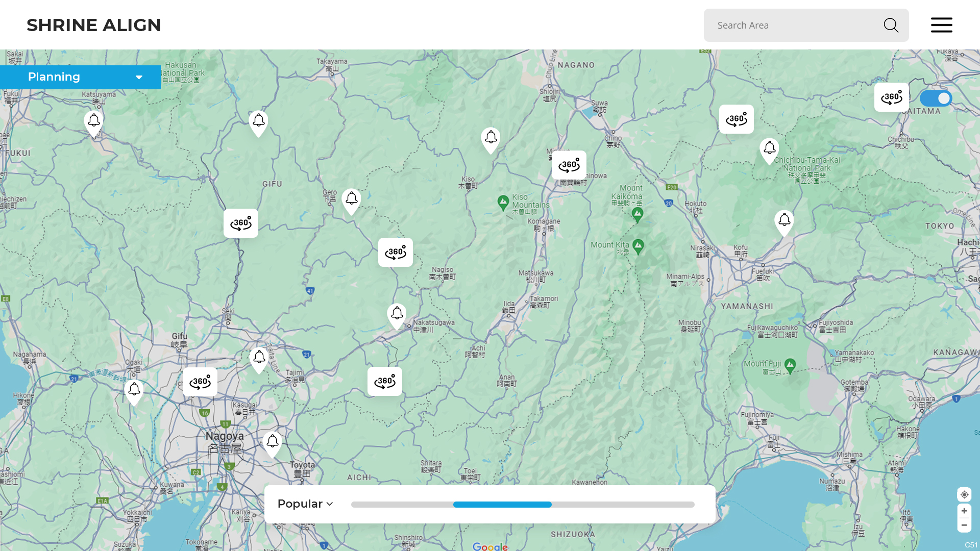
Task: Toggle the 360 view switch
Action: [936, 98]
